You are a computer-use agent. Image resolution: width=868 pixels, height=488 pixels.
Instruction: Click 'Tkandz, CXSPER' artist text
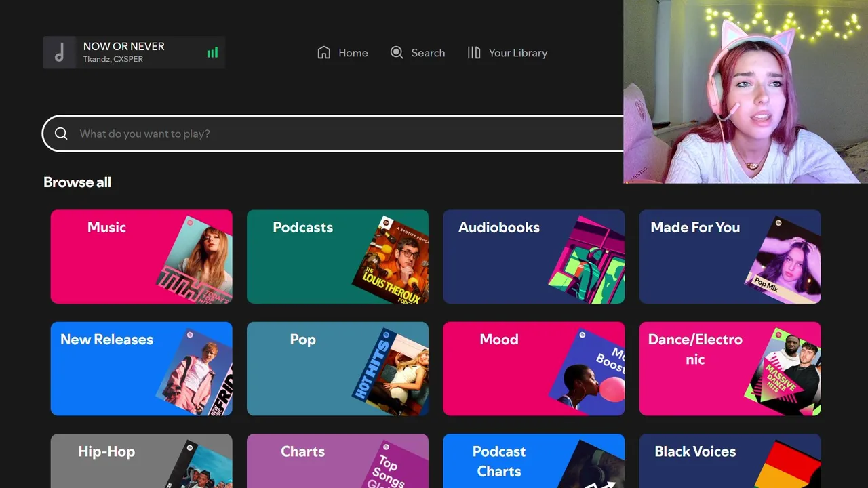point(113,60)
